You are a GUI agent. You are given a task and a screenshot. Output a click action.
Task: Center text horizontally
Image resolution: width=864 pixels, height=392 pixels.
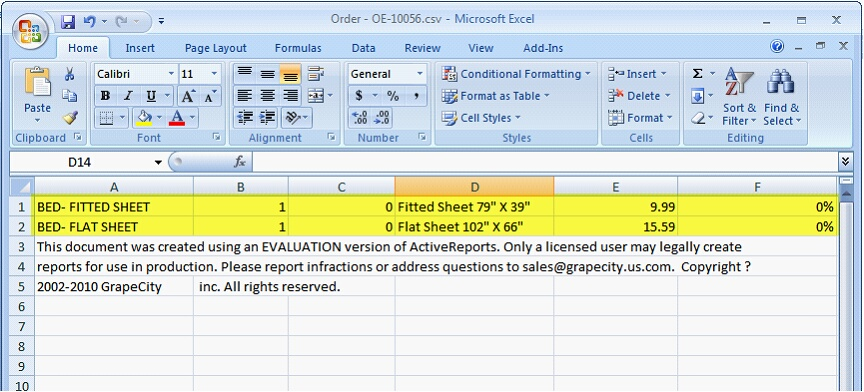tap(268, 96)
